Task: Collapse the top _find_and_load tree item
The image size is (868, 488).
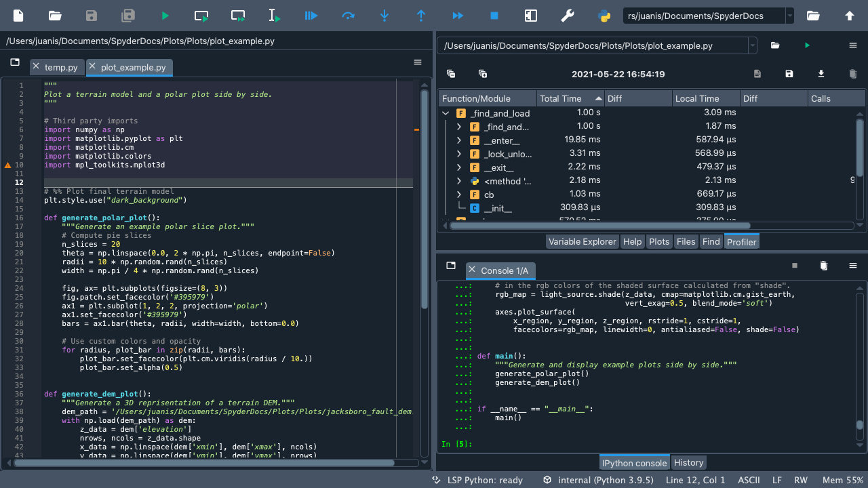Action: click(x=446, y=113)
